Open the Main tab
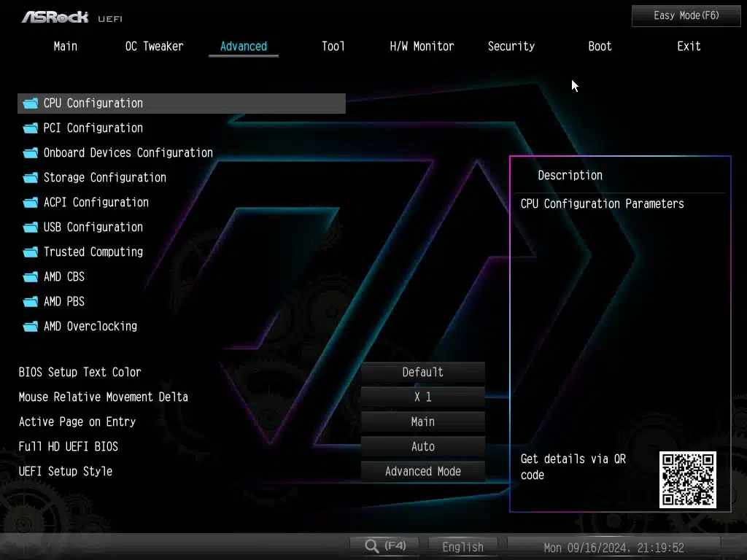The image size is (747, 560). tap(65, 46)
